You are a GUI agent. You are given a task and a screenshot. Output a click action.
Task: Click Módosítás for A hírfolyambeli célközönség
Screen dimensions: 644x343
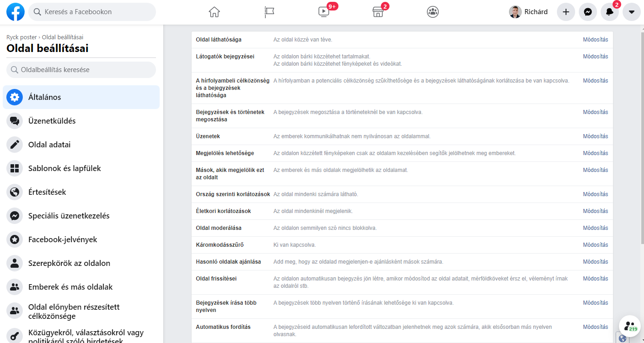pos(595,81)
